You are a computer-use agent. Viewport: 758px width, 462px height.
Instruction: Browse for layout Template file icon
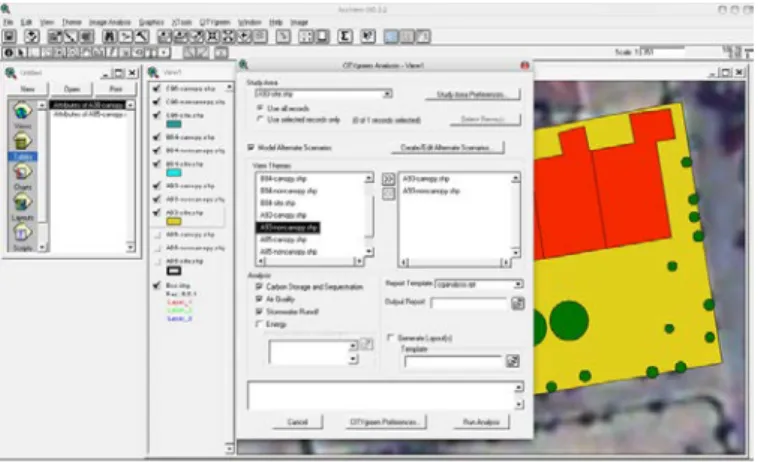click(513, 361)
